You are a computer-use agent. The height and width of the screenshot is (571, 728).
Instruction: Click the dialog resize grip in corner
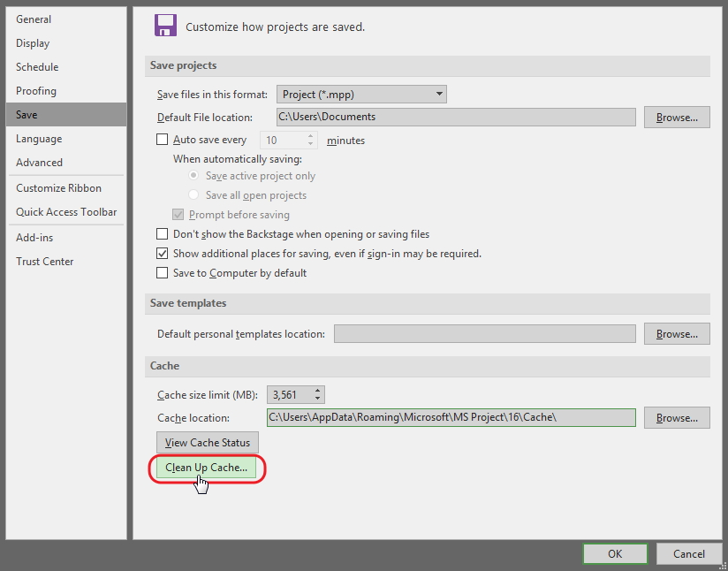[x=722, y=565]
